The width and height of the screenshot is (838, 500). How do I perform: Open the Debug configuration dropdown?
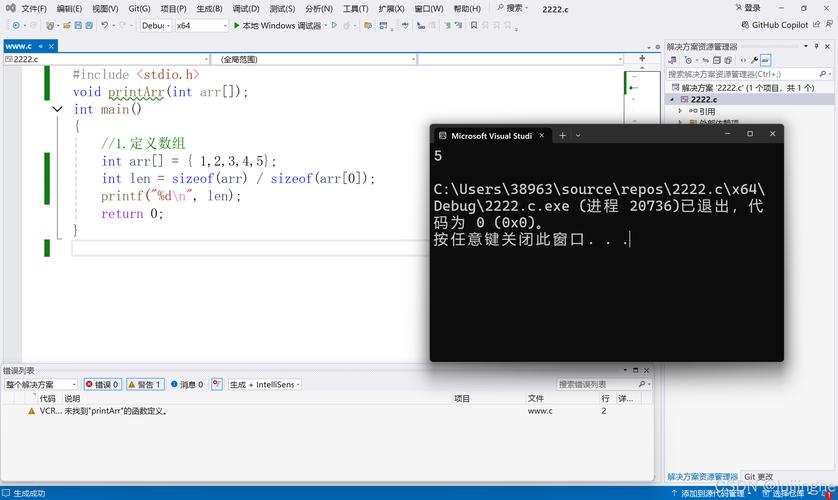[156, 25]
